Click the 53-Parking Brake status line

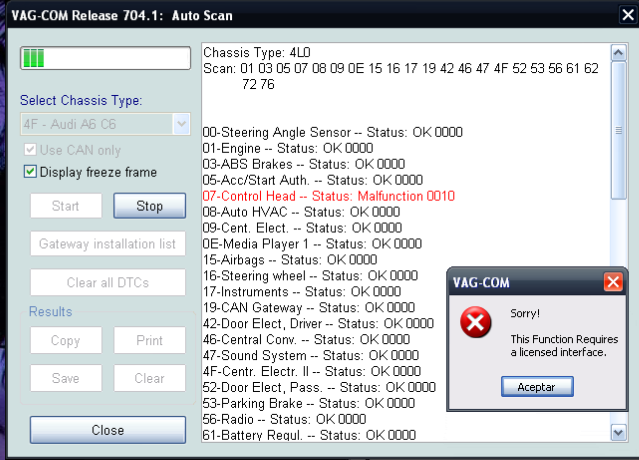(x=308, y=403)
